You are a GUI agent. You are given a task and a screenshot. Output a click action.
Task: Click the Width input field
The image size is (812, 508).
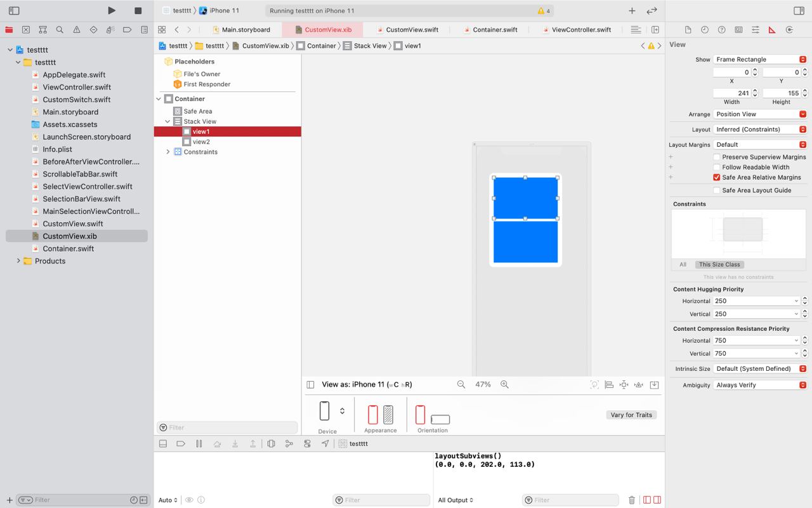[x=731, y=93]
